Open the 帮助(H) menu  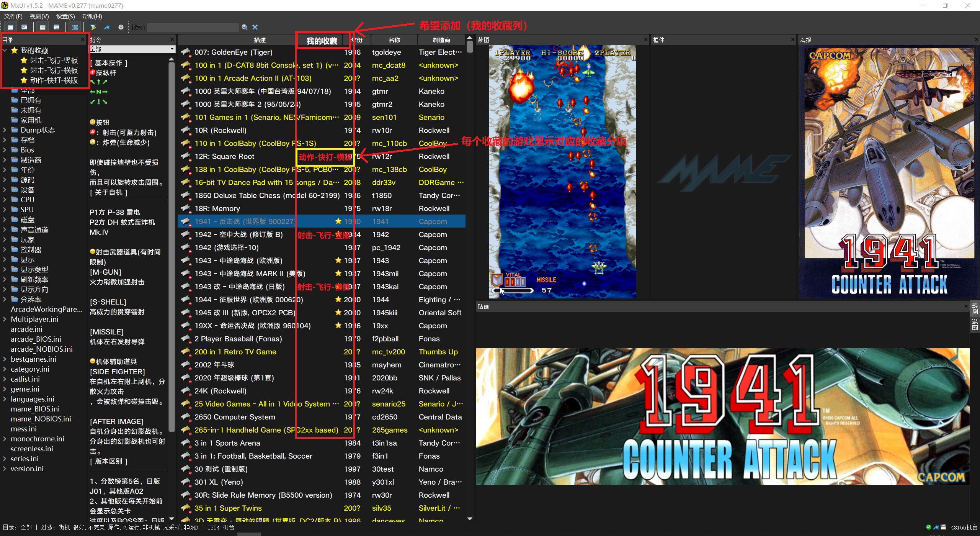pos(92,16)
